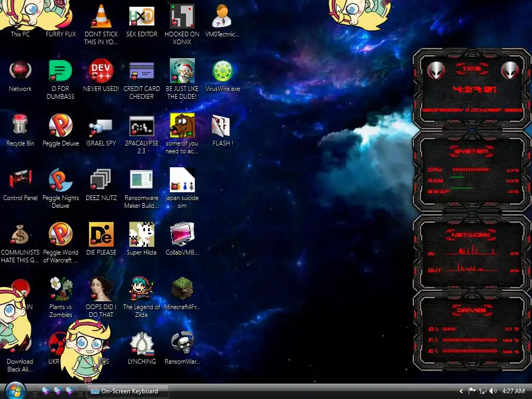Click the NETWORK widget header

471,234
